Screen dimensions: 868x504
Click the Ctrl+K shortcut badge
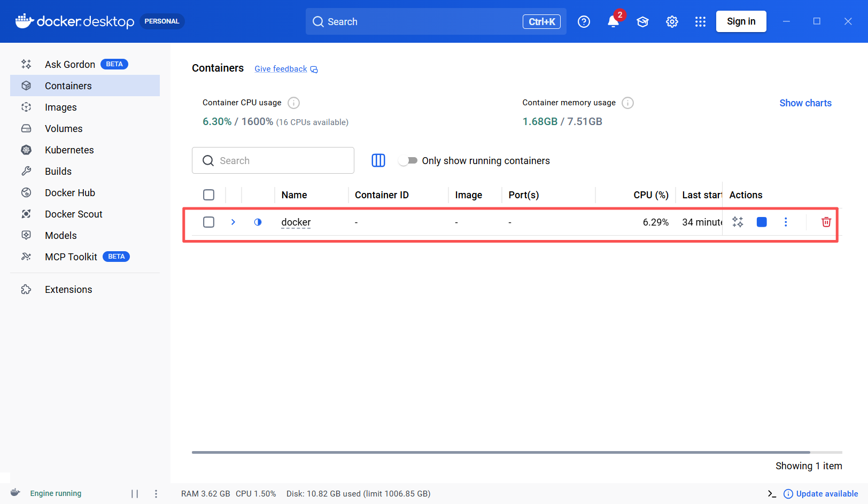541,21
